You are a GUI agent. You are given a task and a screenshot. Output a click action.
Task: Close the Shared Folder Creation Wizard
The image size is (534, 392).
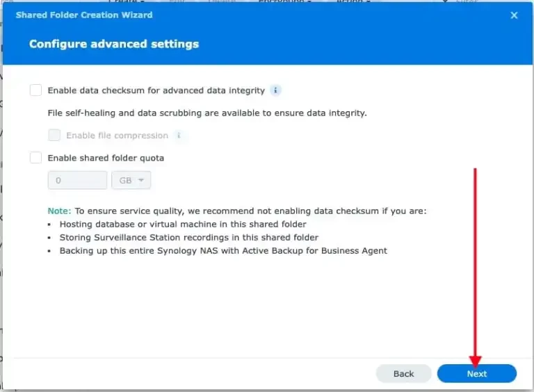pos(514,15)
